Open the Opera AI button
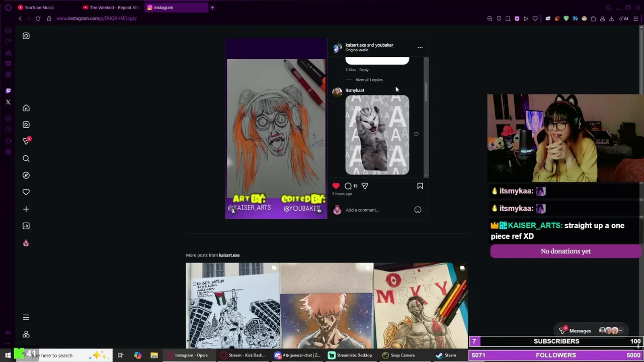This screenshot has height=362, width=644. [x=624, y=19]
